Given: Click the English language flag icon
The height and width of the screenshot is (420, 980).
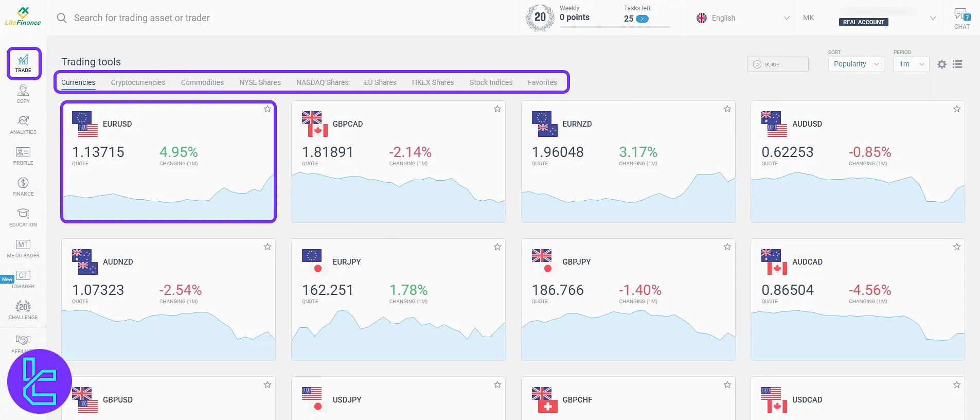Looking at the screenshot, I should click(x=702, y=18).
